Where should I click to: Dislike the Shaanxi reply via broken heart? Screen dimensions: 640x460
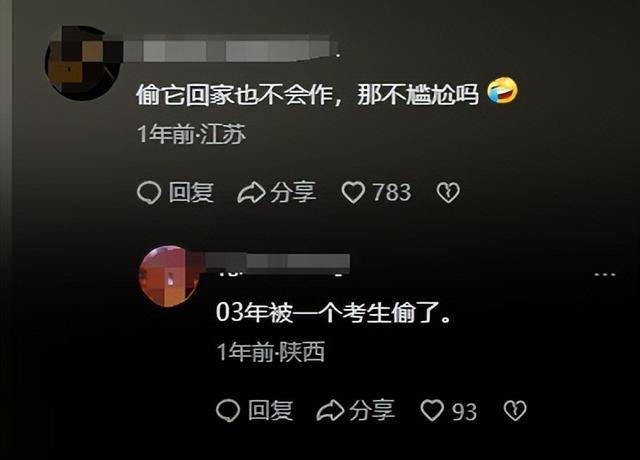point(515,411)
